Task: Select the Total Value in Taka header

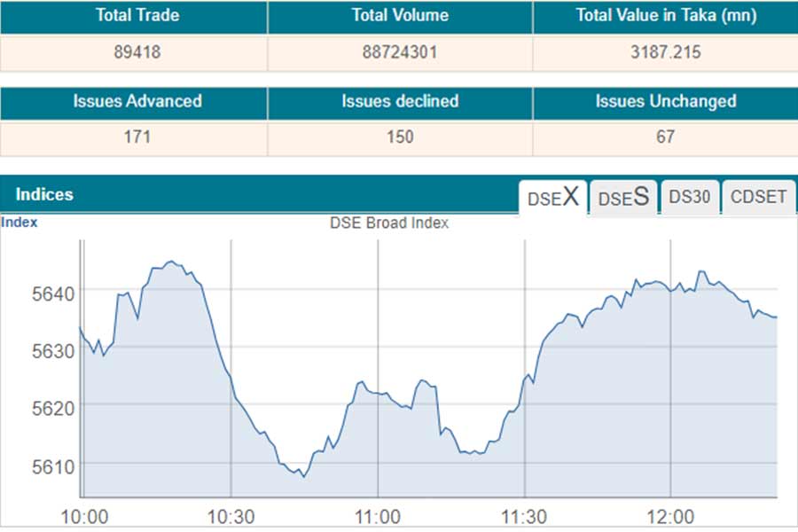Action: click(x=665, y=16)
